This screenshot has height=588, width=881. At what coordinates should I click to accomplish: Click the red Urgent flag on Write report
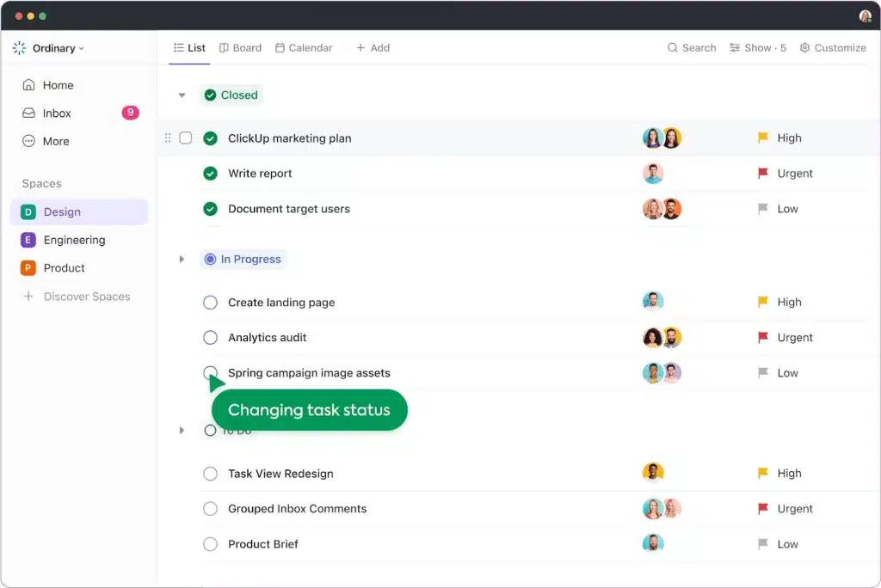pos(762,174)
